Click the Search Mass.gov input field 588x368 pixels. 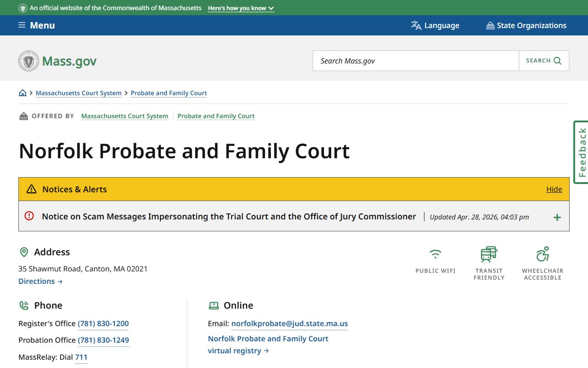tap(416, 61)
